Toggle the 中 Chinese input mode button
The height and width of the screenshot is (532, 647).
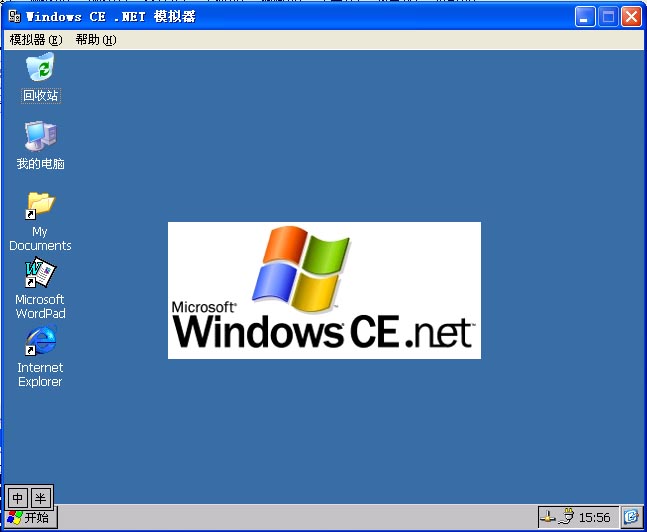tap(17, 498)
